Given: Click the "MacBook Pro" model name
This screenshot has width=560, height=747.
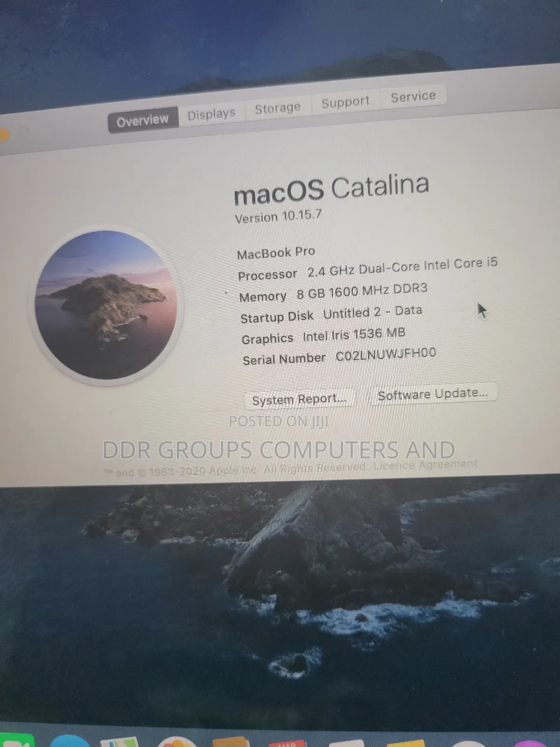Looking at the screenshot, I should pyautogui.click(x=276, y=253).
